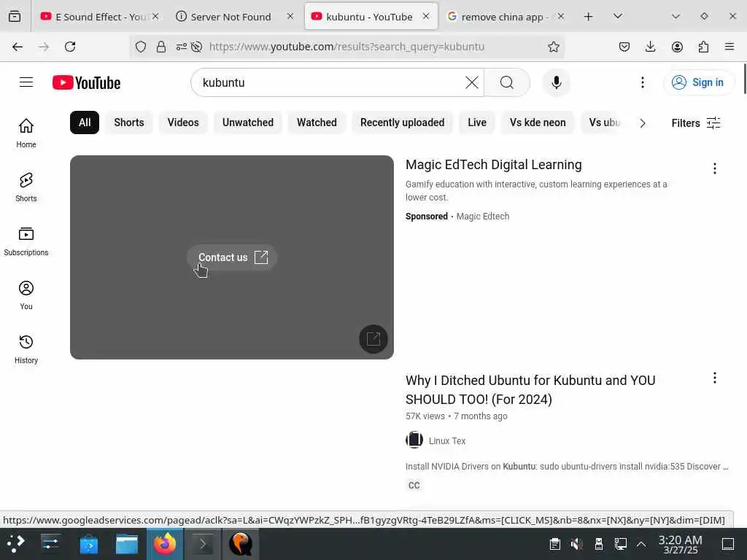
Task: Click the Contact us ad button
Action: (232, 257)
